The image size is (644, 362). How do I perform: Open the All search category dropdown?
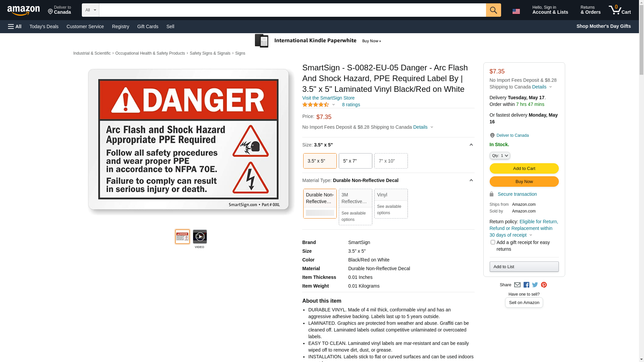pyautogui.click(x=90, y=10)
